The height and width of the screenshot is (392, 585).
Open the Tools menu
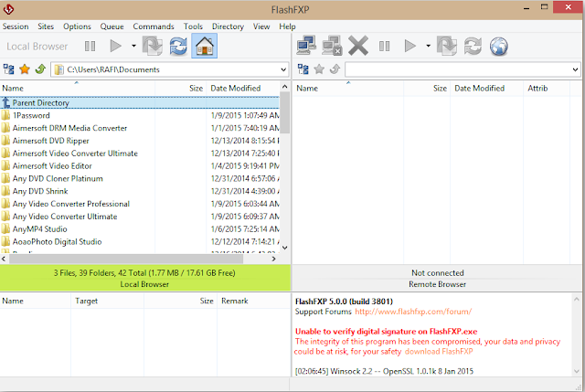193,26
